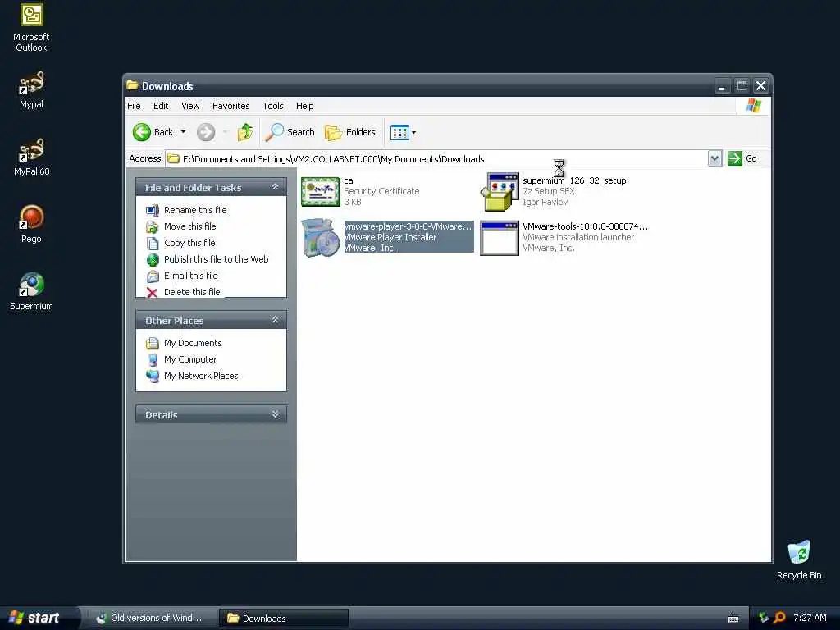The height and width of the screenshot is (630, 840).
Task: Click Publish this file to the Web
Action: tap(216, 259)
